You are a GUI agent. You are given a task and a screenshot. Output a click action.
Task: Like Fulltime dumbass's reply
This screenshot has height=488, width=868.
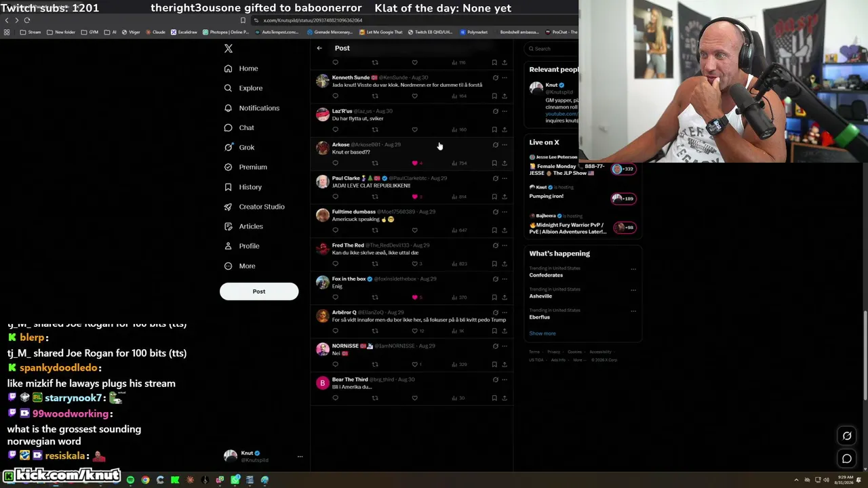pos(415,230)
